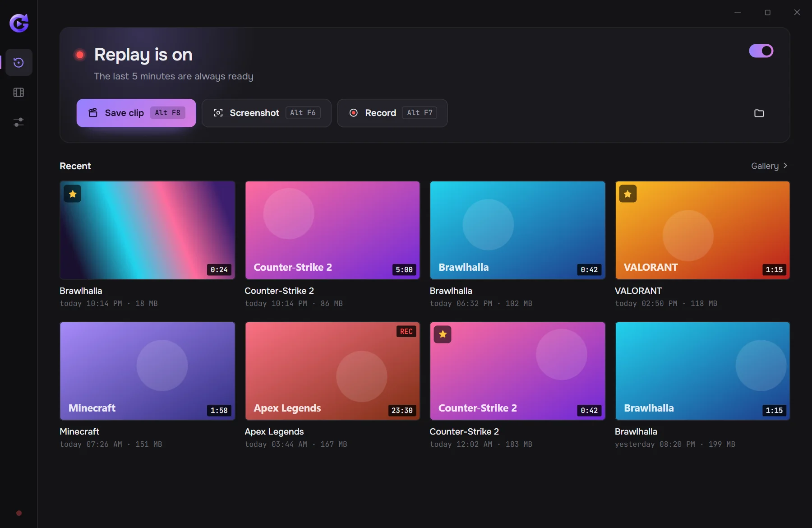The width and height of the screenshot is (812, 528).
Task: Toggle favorite star on Counter-Strike 2 0:42 clip
Action: pos(443,334)
